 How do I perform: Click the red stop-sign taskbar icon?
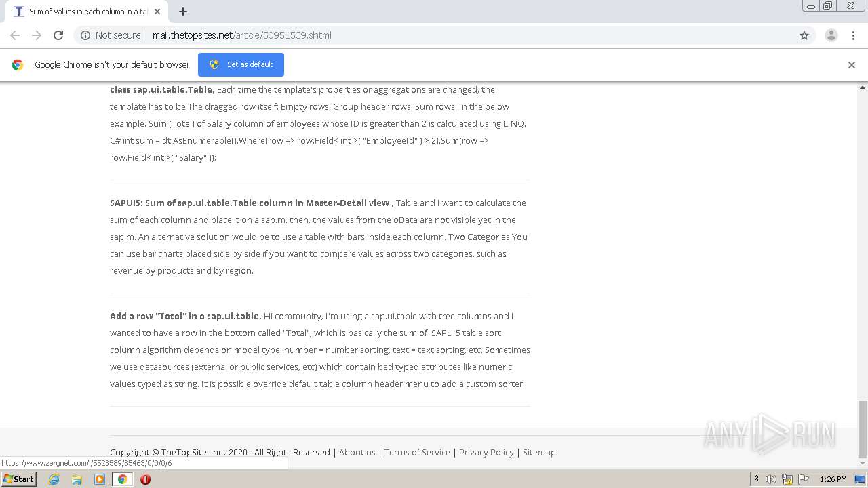click(145, 479)
